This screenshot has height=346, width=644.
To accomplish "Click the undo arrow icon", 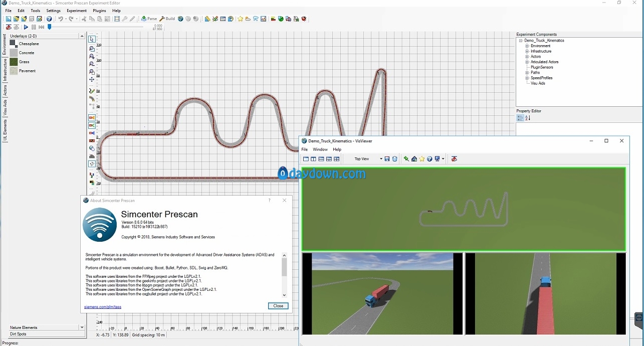I will pos(60,19).
